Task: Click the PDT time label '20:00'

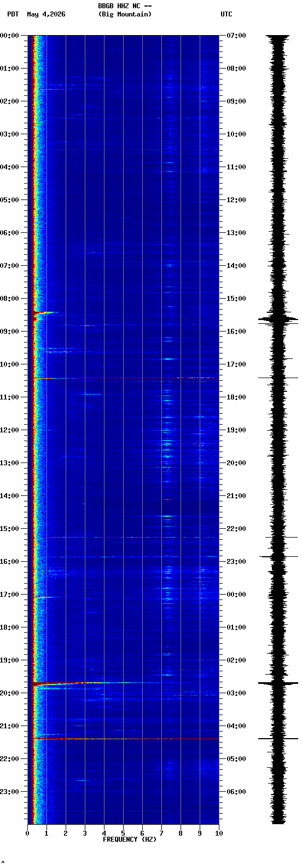Action: coord(9,693)
